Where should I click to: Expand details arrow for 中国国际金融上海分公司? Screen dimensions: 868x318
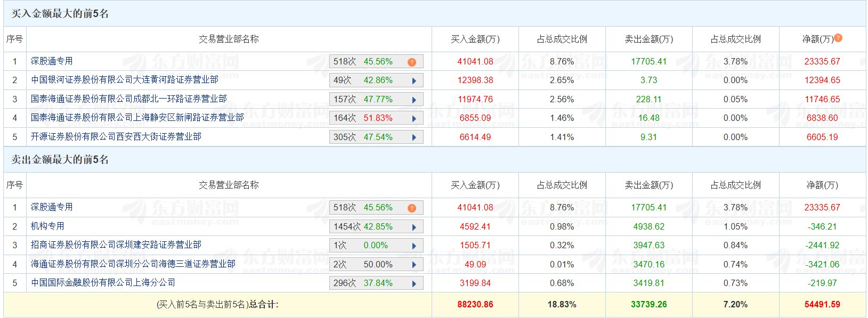414,283
